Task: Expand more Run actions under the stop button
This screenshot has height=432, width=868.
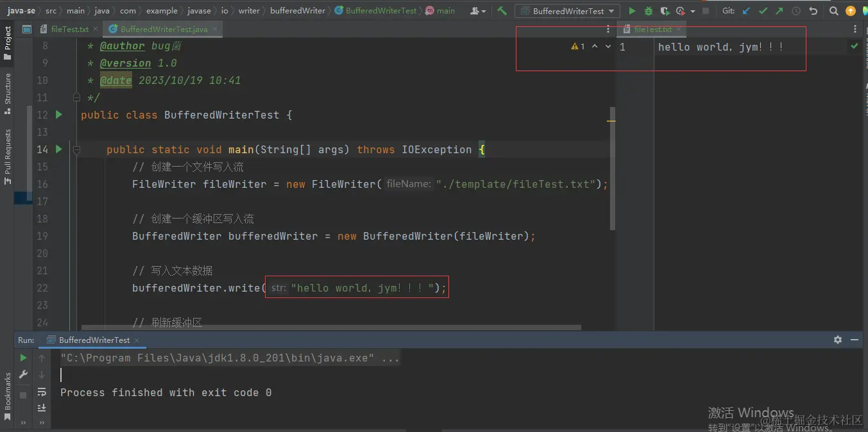Action: coord(24,422)
